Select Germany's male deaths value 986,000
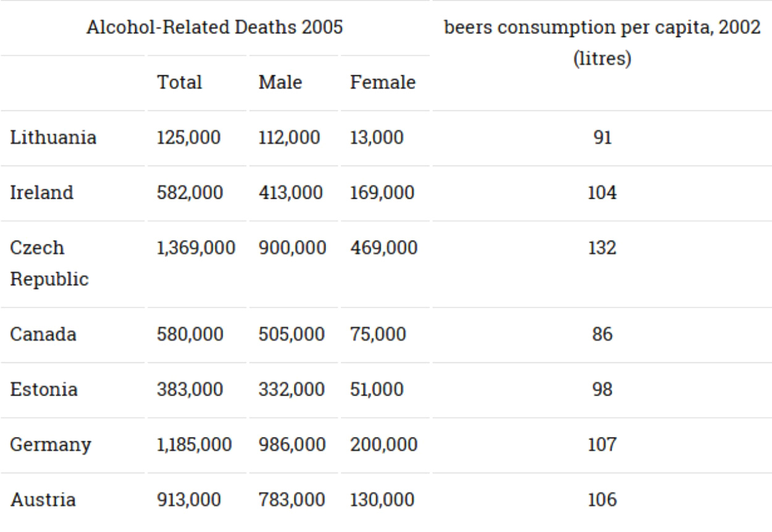 point(292,445)
